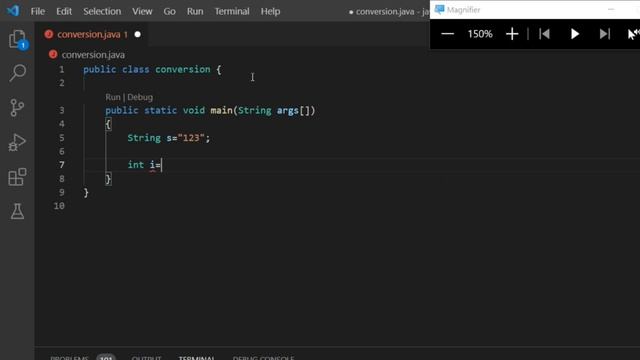Open the Source Control view
This screenshot has height=360, width=640.
point(17,108)
